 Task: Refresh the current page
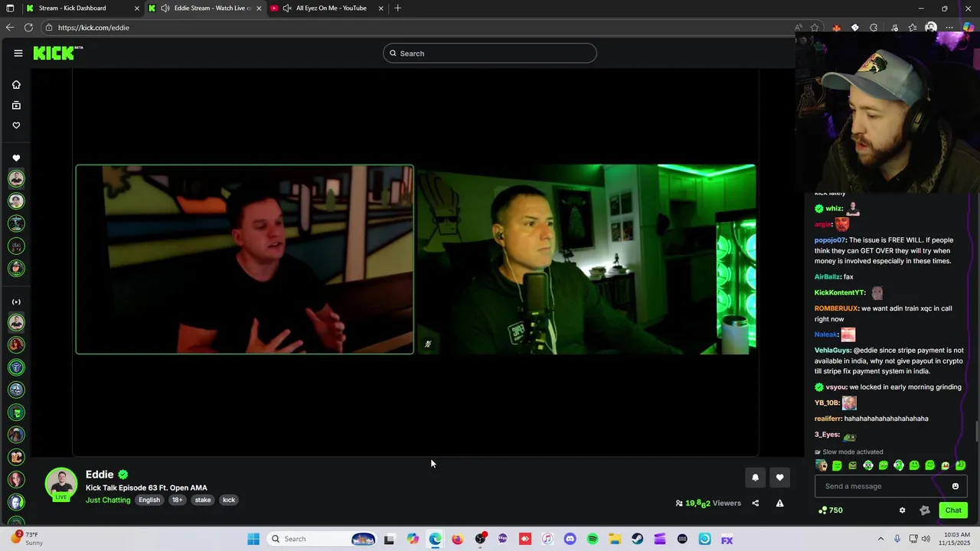28,28
